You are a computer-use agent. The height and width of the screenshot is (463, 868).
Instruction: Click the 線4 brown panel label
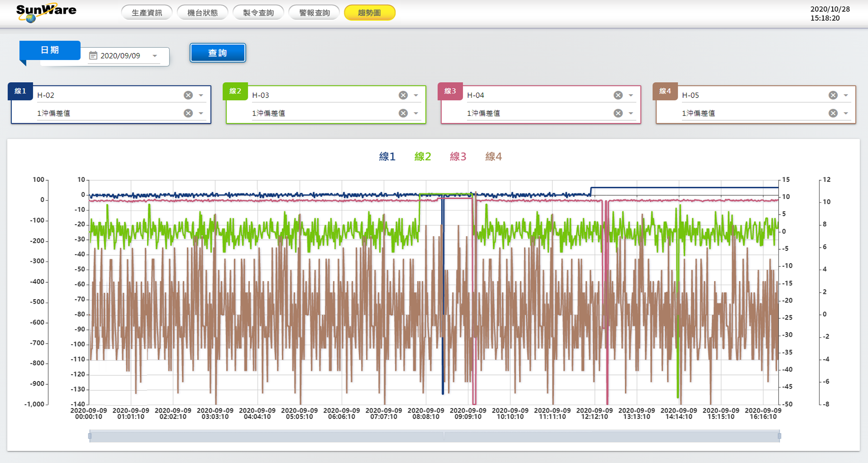pyautogui.click(x=665, y=91)
